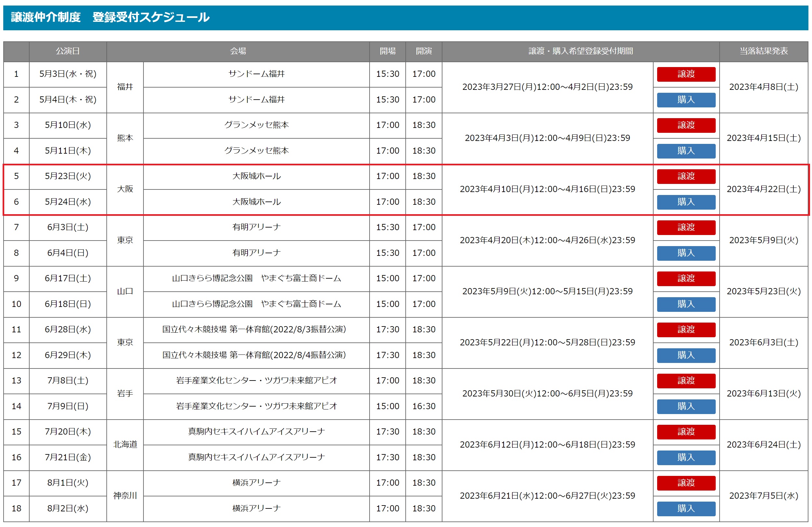Click result date 2023年4月8日(土)

point(764,87)
